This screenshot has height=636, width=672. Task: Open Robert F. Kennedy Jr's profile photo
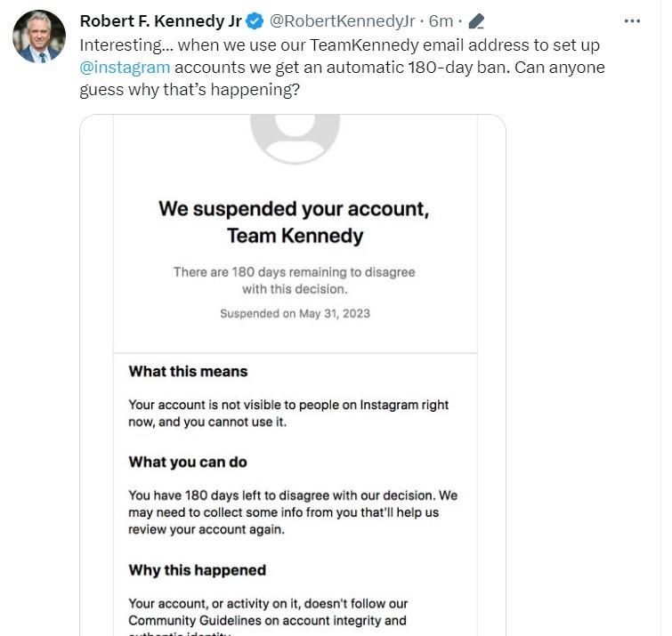(x=39, y=37)
